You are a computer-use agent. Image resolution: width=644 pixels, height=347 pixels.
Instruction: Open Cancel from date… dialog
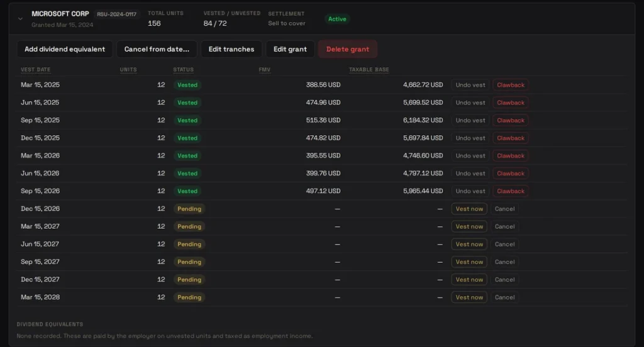(x=157, y=49)
